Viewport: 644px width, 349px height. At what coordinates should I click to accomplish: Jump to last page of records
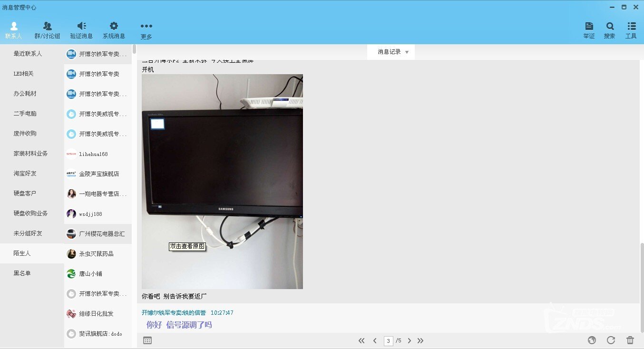[420, 340]
